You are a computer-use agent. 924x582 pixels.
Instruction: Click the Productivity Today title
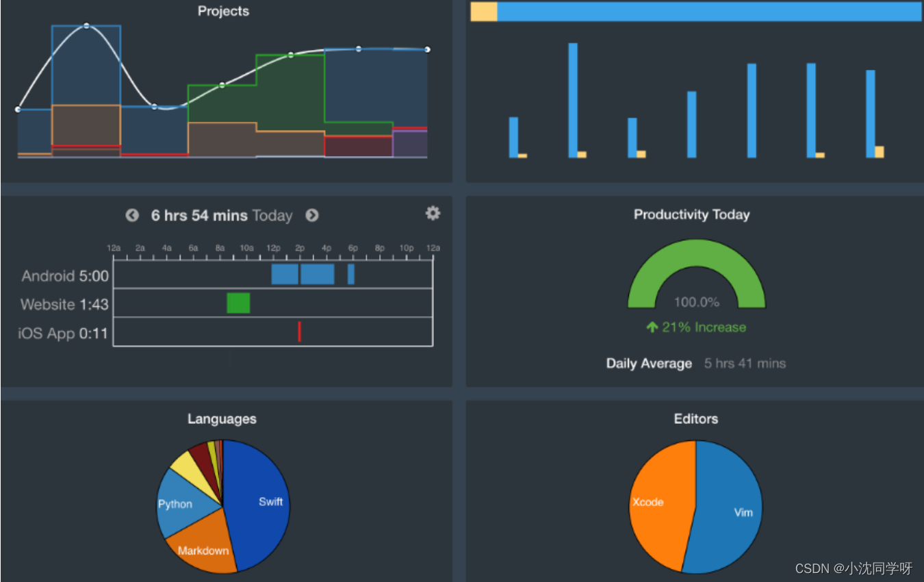692,214
